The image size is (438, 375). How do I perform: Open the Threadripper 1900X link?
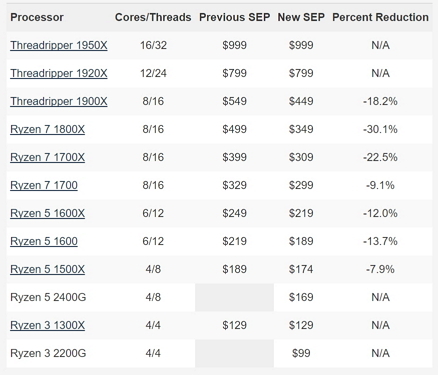(x=59, y=101)
